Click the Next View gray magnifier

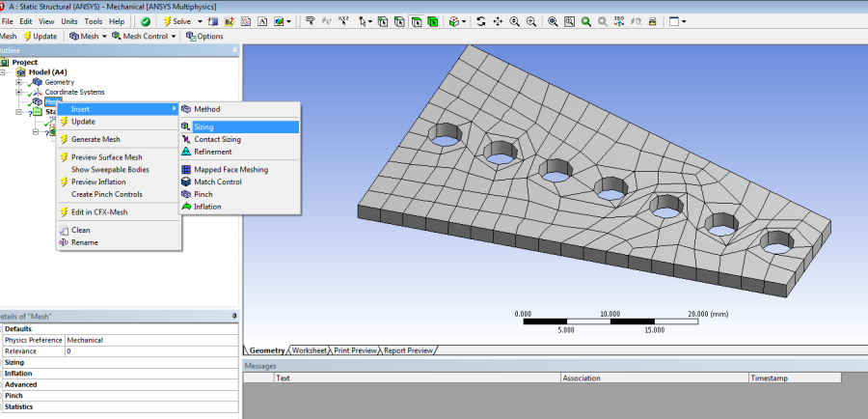click(603, 21)
